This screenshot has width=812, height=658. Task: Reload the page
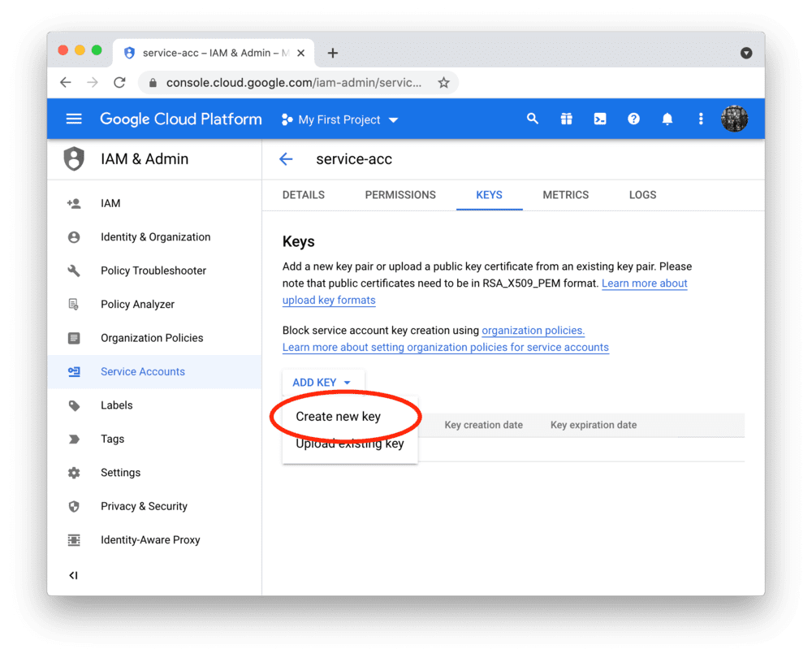tap(120, 82)
